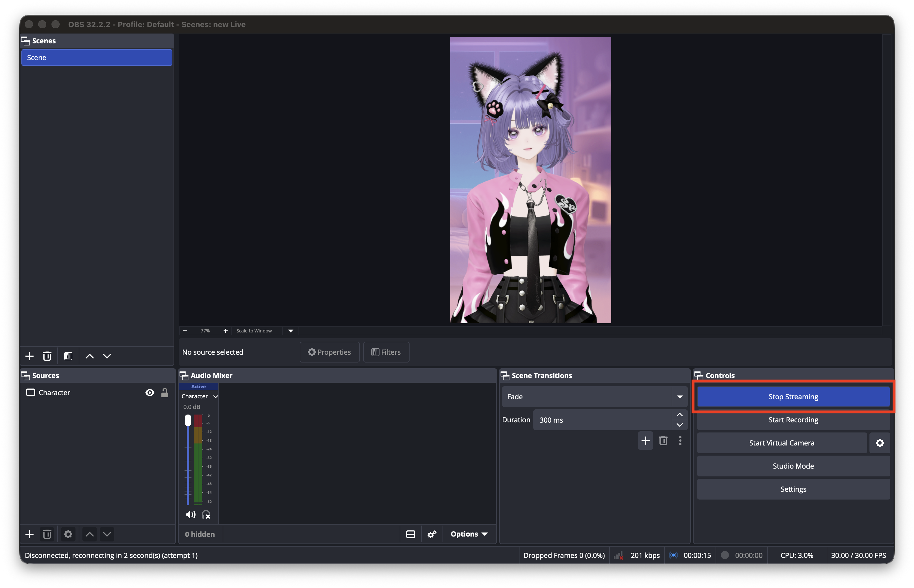Add a configurable scene transition
This screenshot has width=914, height=588.
coord(646,441)
